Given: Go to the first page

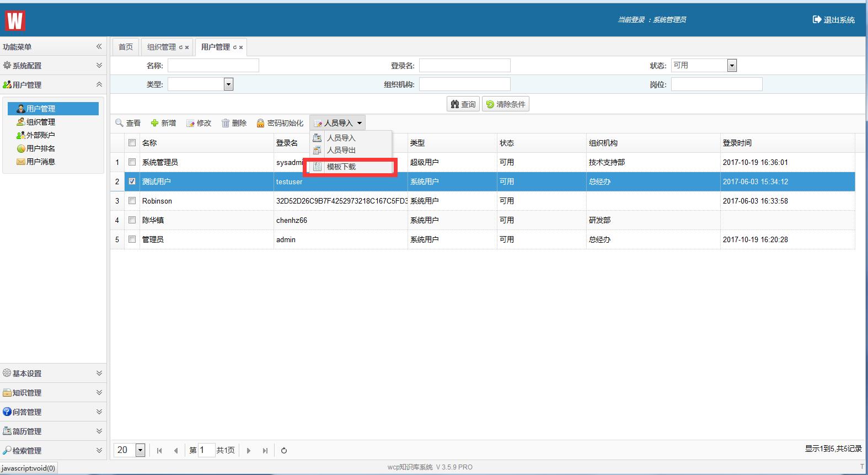Looking at the screenshot, I should click(x=159, y=451).
